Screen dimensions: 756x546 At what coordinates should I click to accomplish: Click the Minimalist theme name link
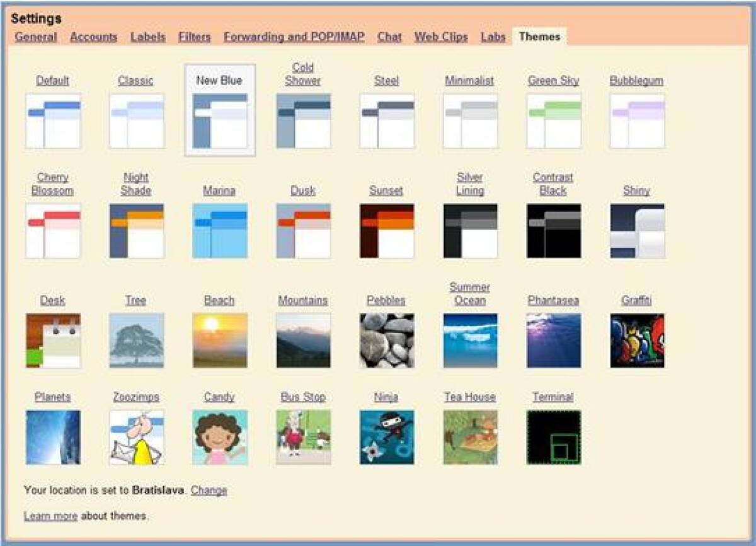point(469,80)
